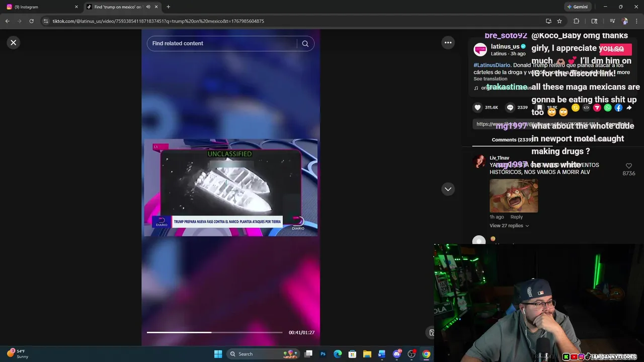
Task: Expand the caption with 'more'
Action: [x=623, y=72]
